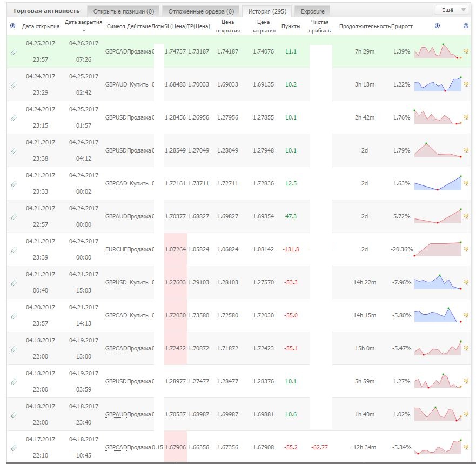
Task: Click the paperclip icon on 04.17.2017 GBPCAD row
Action: tap(14, 448)
